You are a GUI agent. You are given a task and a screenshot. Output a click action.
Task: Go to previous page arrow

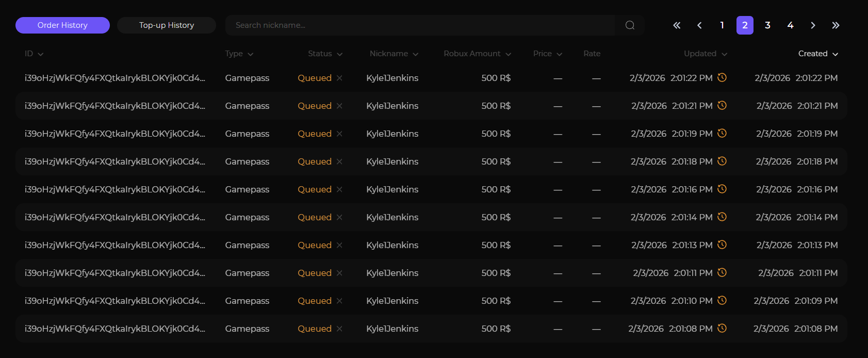[699, 25]
